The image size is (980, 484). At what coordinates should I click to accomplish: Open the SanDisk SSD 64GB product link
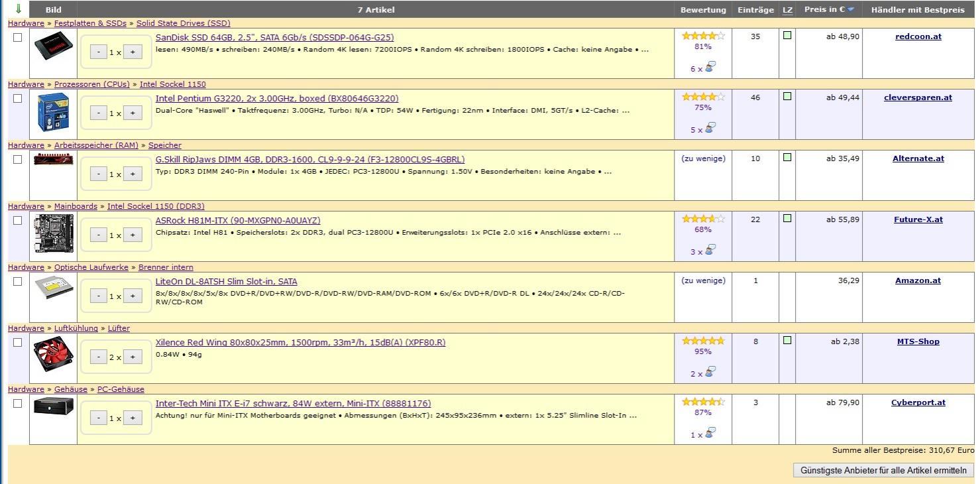pyautogui.click(x=274, y=37)
